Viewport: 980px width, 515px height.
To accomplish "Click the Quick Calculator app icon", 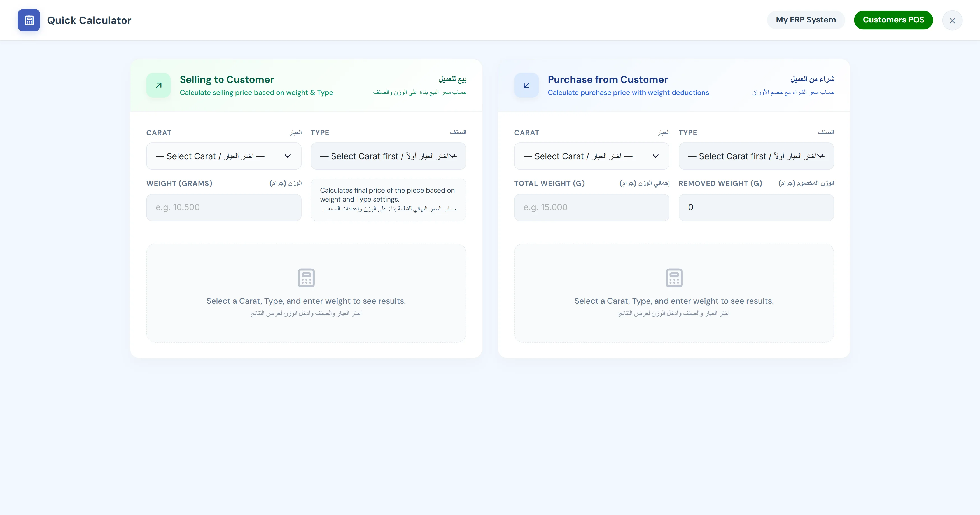I will 29,20.
